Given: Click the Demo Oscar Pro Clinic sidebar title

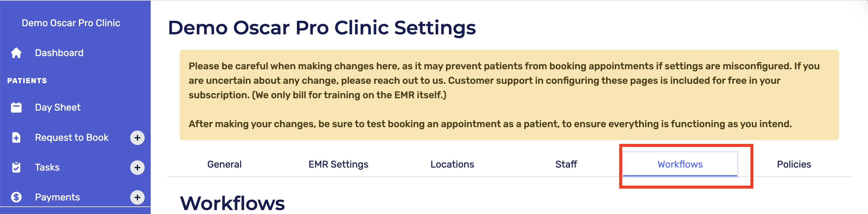Looking at the screenshot, I should [71, 23].
